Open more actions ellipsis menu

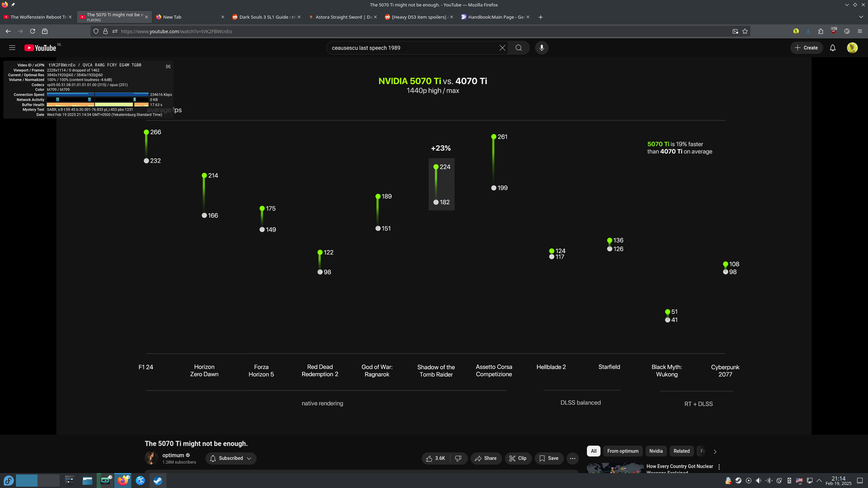click(573, 458)
